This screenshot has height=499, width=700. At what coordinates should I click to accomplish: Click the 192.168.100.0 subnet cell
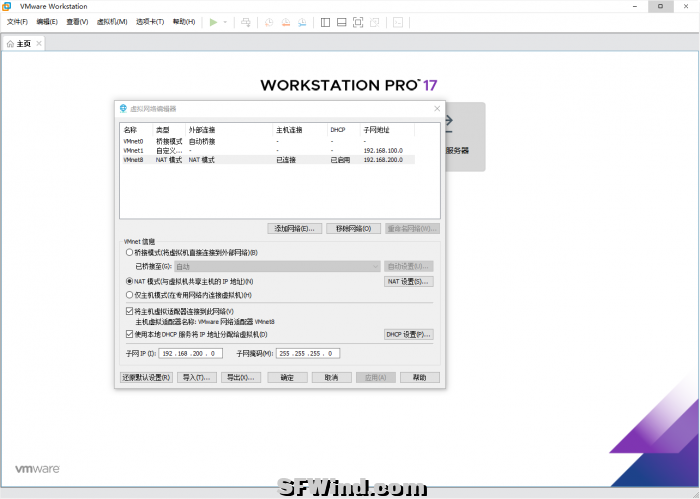[x=383, y=150]
